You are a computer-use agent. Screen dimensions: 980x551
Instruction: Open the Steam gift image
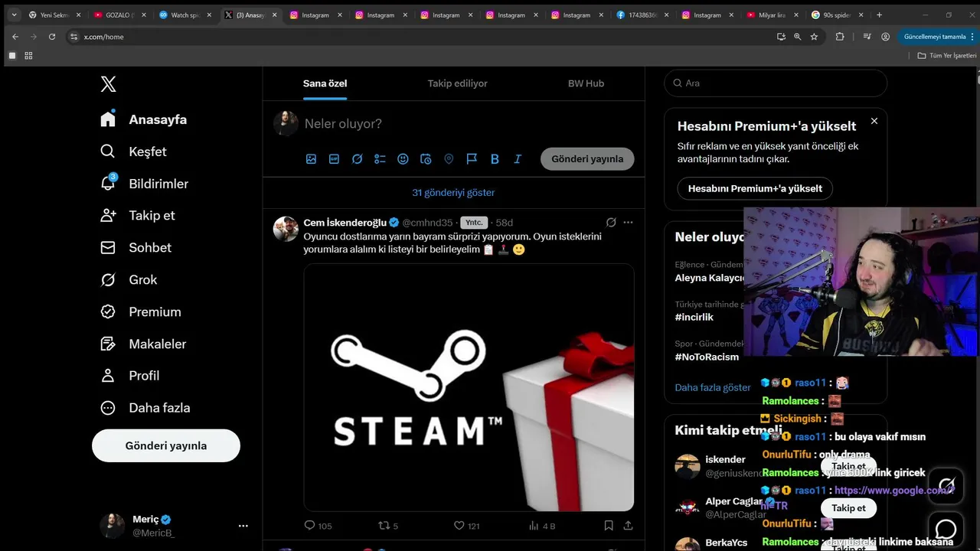[469, 387]
